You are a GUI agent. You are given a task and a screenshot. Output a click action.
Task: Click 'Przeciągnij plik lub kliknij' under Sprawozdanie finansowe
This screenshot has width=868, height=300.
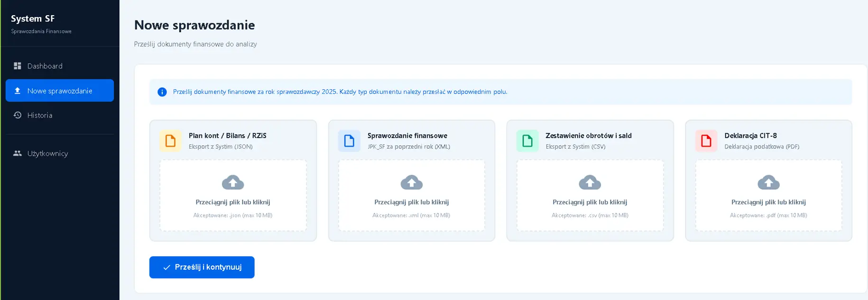[412, 202]
